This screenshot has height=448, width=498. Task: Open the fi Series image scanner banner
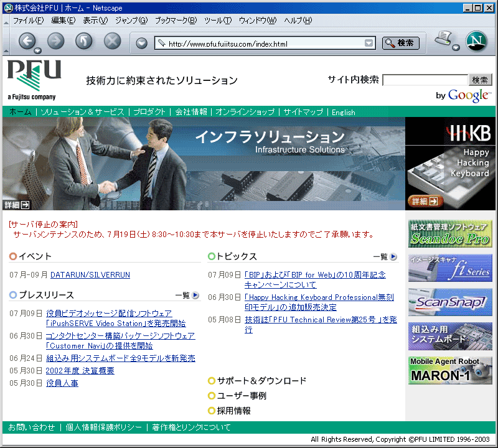450,268
